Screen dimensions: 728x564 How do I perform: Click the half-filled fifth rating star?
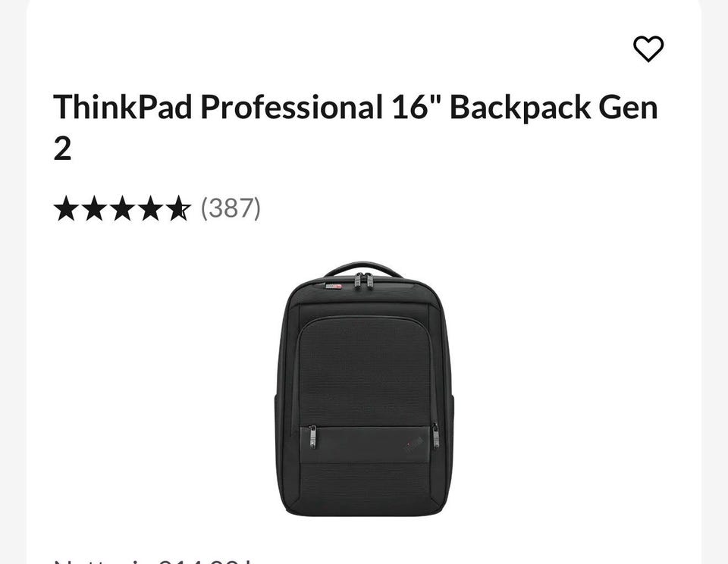[x=179, y=208]
